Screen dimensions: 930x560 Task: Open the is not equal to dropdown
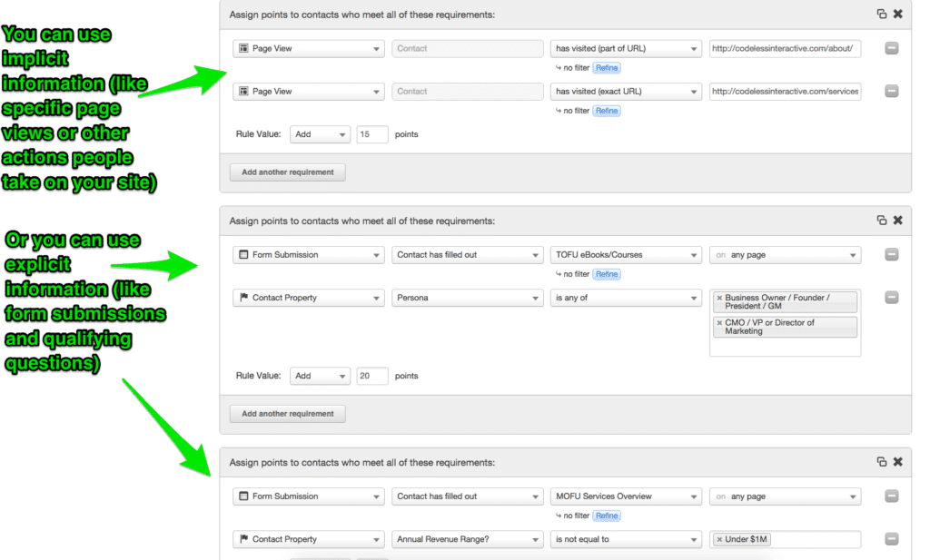click(x=627, y=539)
